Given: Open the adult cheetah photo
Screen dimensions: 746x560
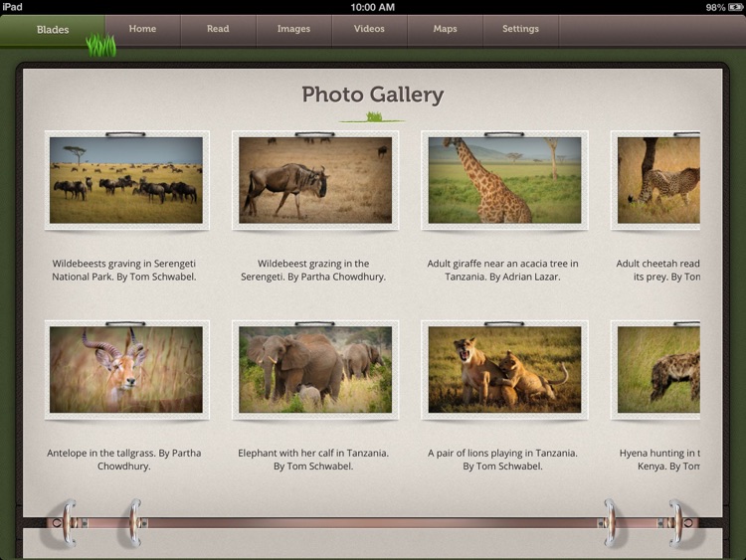Looking at the screenshot, I should pyautogui.click(x=655, y=180).
